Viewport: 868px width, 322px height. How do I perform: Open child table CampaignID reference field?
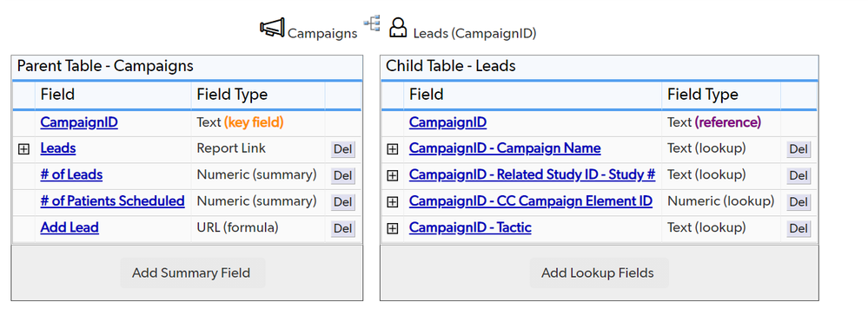(x=447, y=122)
